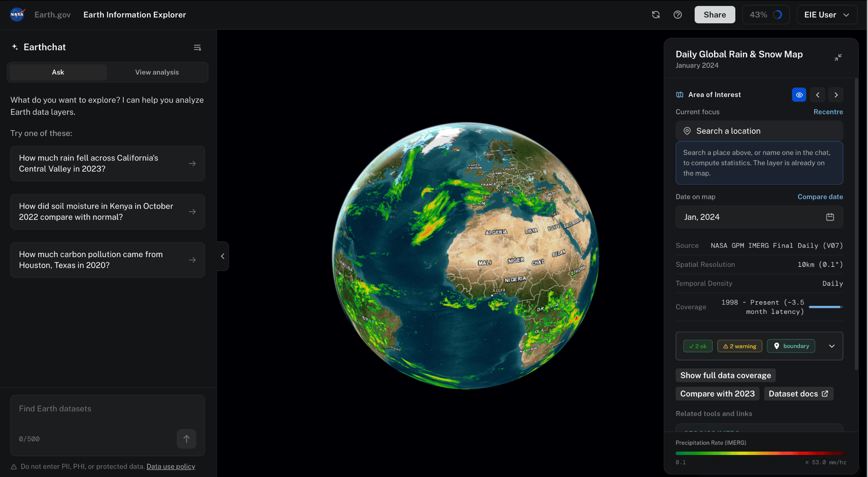Click the 10km (0.1°) resolution value
This screenshot has width=868, height=477.
pyautogui.click(x=820, y=265)
